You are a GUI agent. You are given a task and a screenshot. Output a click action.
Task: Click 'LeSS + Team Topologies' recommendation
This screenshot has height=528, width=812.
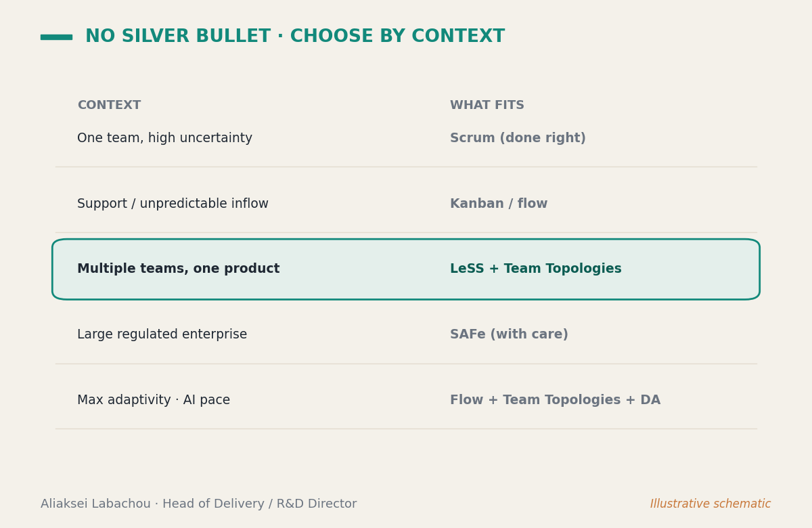click(535, 269)
